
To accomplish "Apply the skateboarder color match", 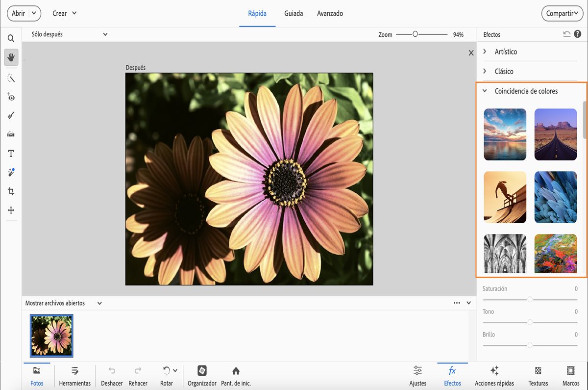I will [505, 197].
